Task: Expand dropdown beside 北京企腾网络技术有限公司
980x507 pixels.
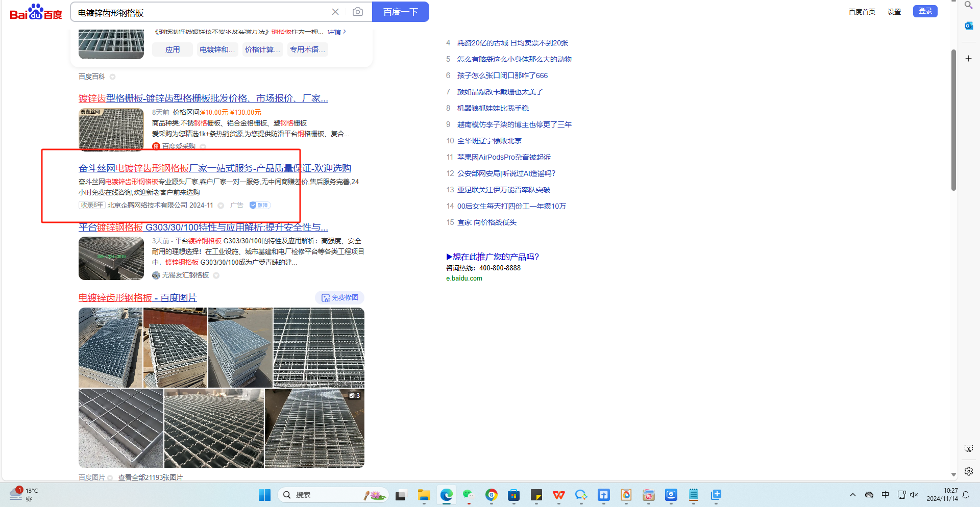Action: pyautogui.click(x=221, y=206)
